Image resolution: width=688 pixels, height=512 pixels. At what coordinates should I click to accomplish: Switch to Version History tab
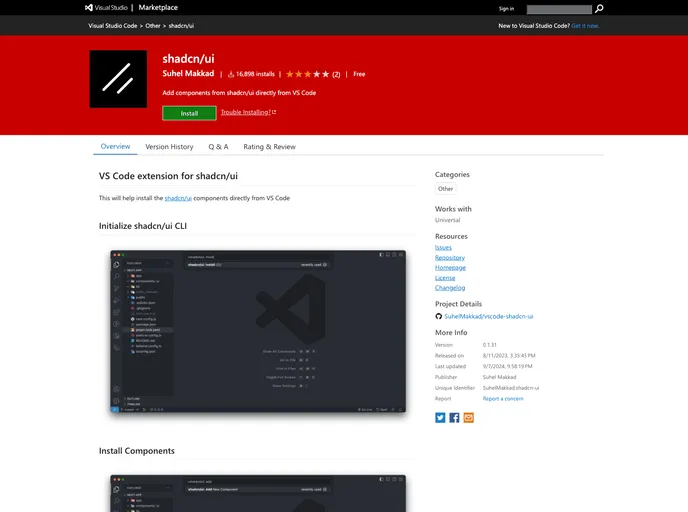click(x=169, y=147)
